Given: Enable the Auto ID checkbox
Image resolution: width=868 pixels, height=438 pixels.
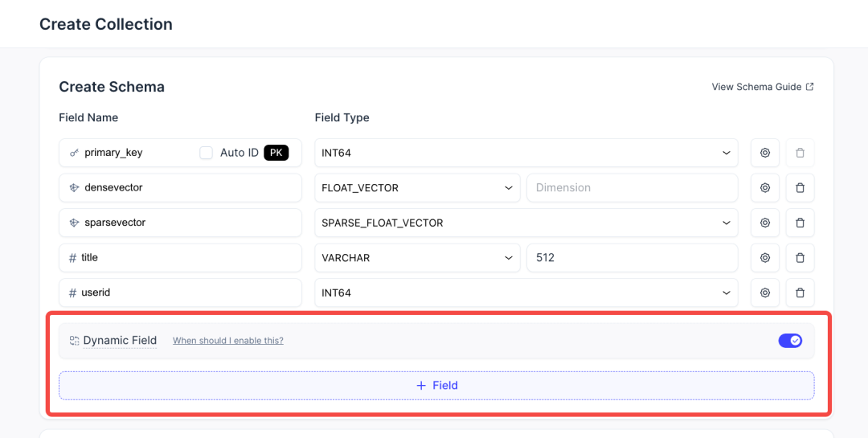Looking at the screenshot, I should (x=207, y=153).
